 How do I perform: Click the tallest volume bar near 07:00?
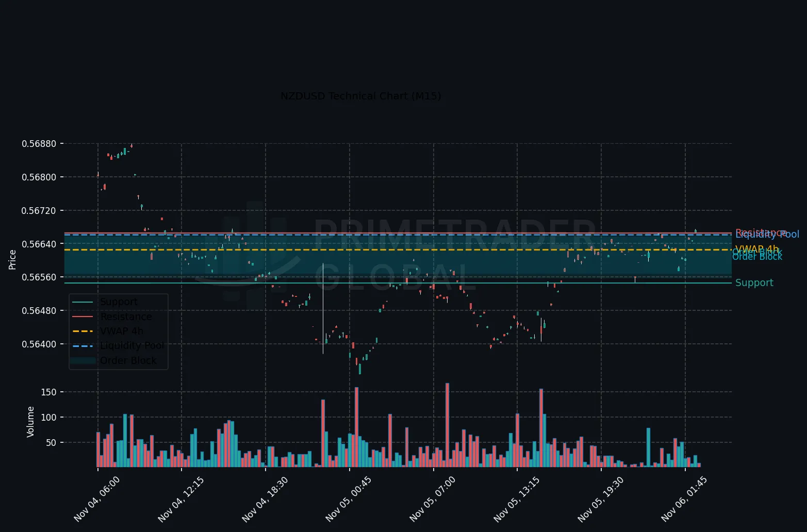coord(447,425)
